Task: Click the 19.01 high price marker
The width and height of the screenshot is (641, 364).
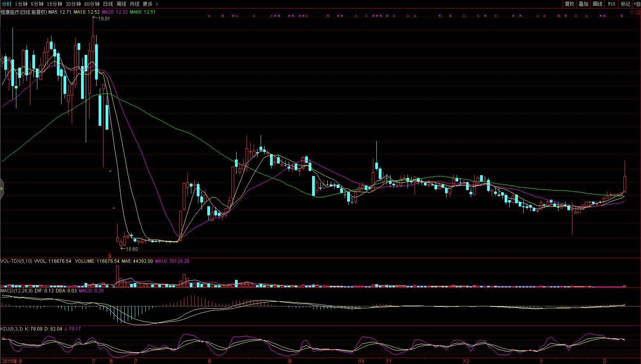Action: point(104,19)
